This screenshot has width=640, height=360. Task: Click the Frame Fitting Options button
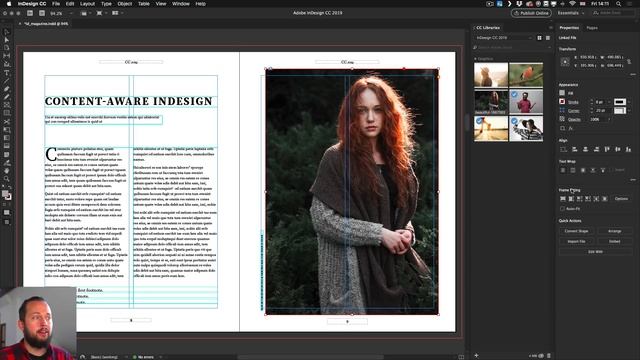click(x=621, y=199)
